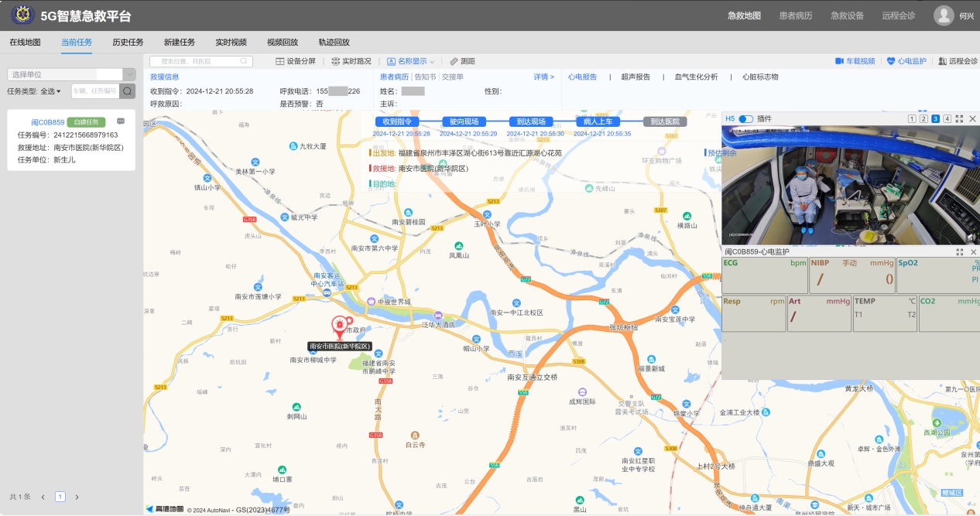The image size is (980, 516).
Task: Switch to 实时视频 tab
Action: (231, 43)
